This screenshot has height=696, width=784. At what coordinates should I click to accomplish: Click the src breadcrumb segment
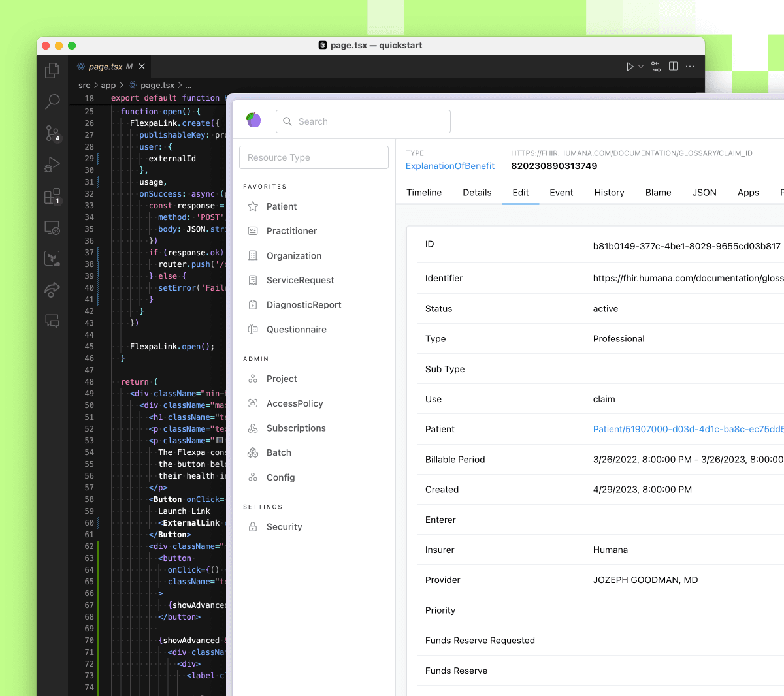point(84,86)
